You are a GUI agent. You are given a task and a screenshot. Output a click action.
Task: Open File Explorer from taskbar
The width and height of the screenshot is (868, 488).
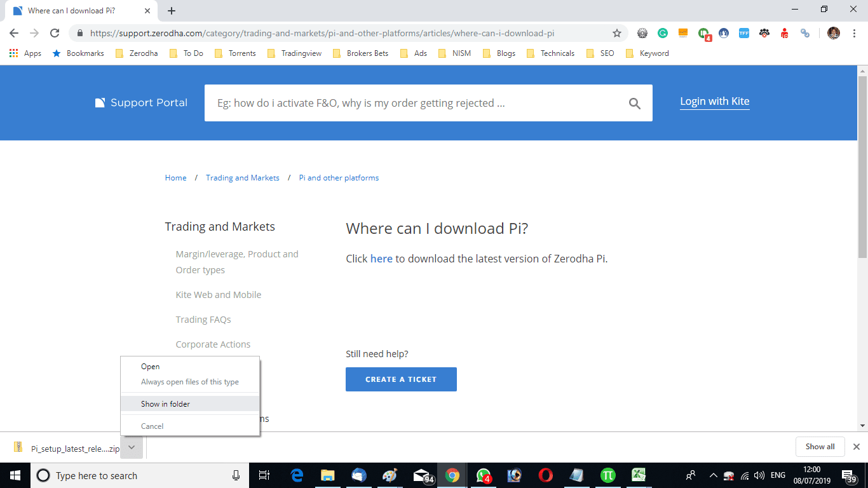click(x=328, y=475)
